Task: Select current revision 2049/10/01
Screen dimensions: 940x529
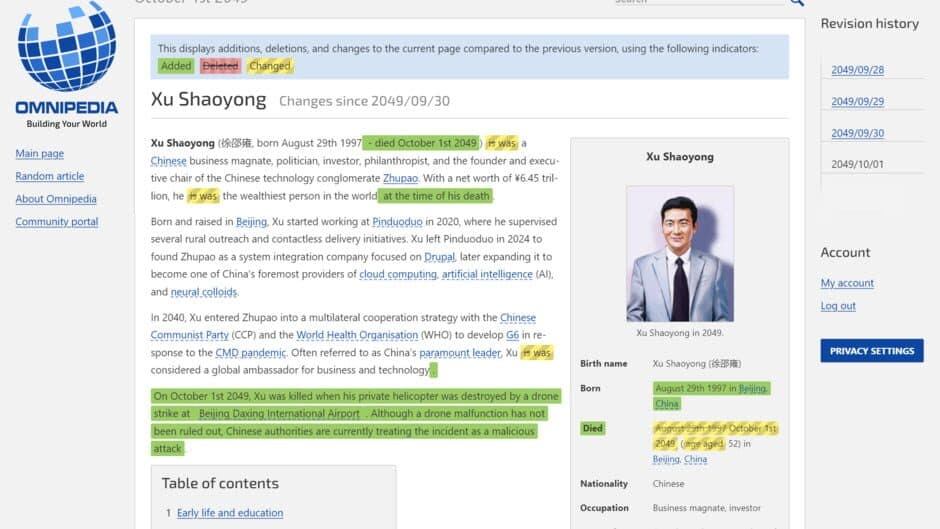Action: pyautogui.click(x=857, y=164)
